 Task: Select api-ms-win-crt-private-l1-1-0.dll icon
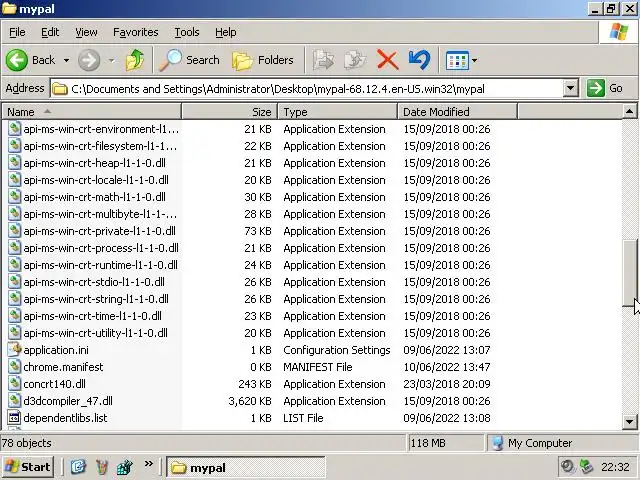(x=14, y=231)
